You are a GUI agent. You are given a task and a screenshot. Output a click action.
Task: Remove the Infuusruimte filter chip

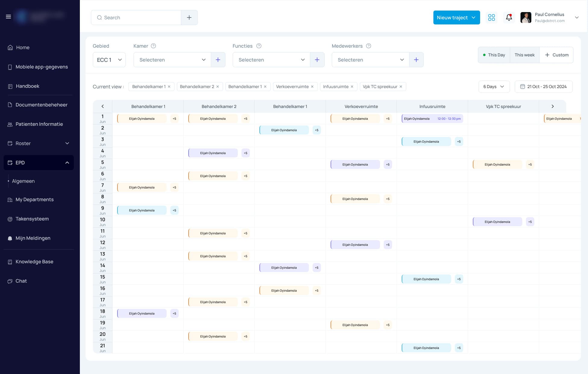tap(352, 87)
